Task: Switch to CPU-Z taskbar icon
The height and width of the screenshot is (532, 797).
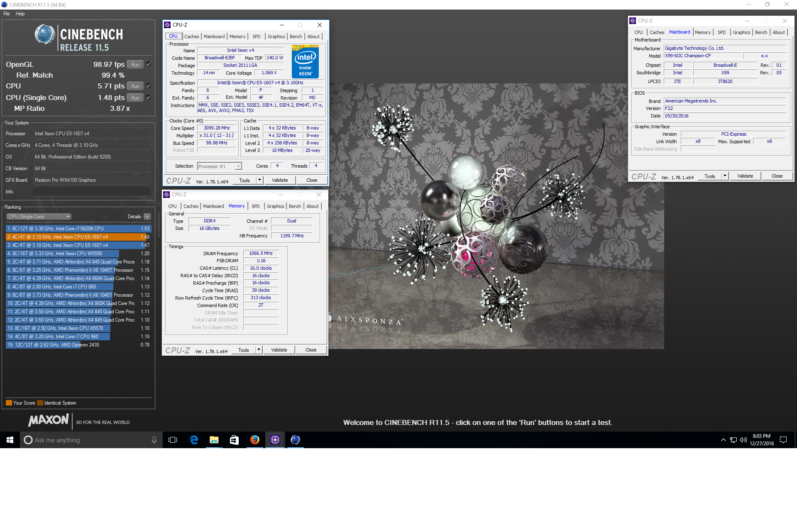Action: [275, 440]
